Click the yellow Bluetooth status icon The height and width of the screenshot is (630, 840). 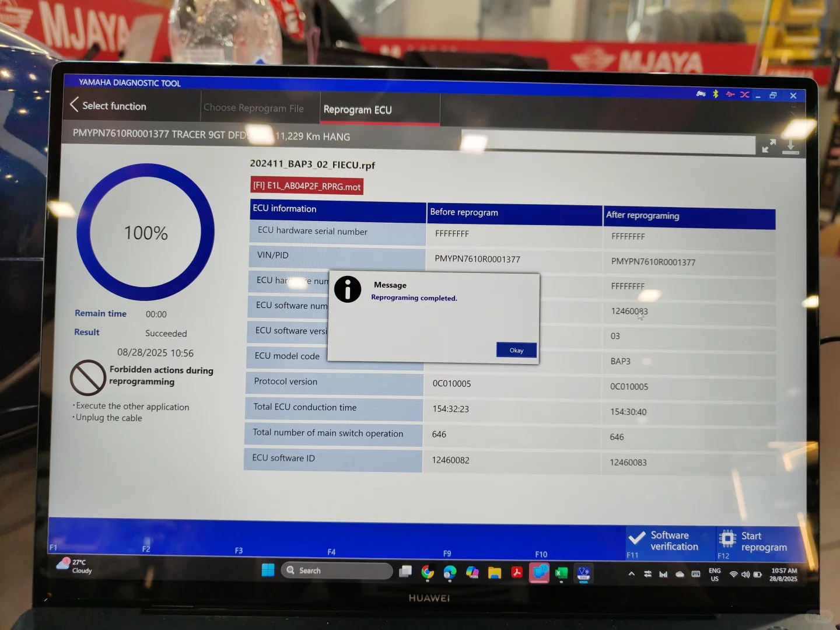716,94
